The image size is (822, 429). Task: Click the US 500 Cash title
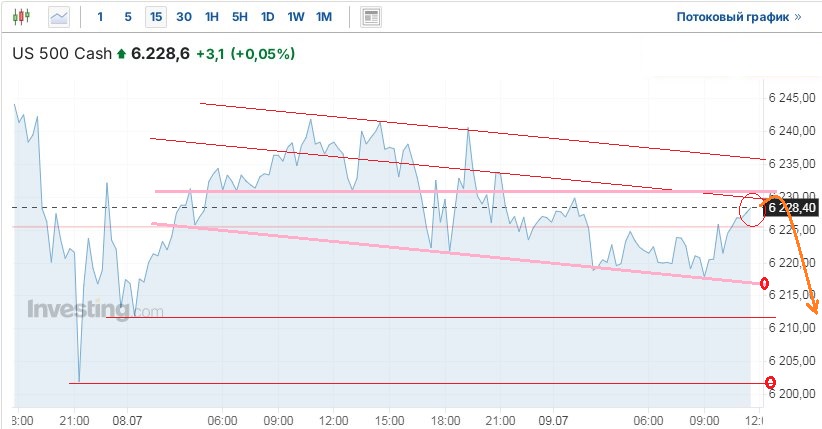tap(61, 54)
